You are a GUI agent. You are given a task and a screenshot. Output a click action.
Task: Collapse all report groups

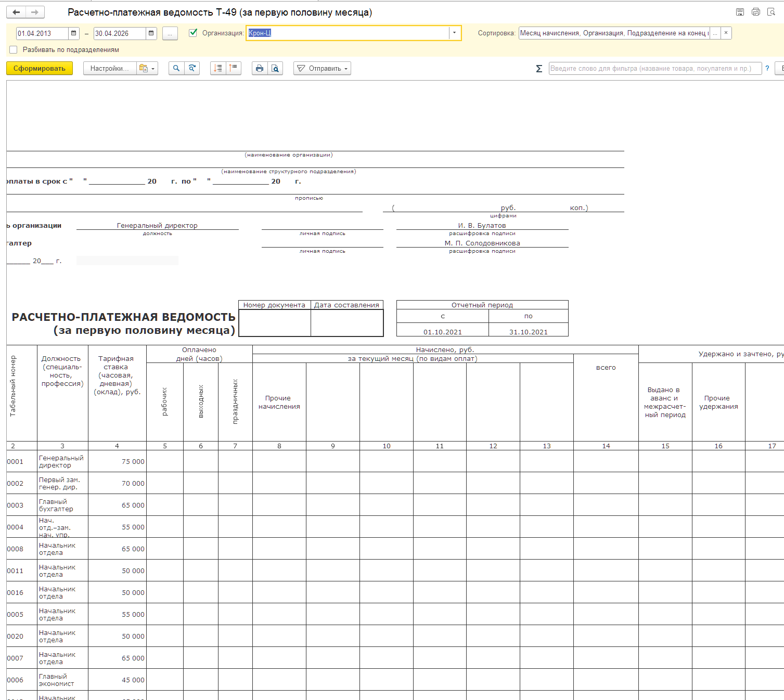[234, 68]
